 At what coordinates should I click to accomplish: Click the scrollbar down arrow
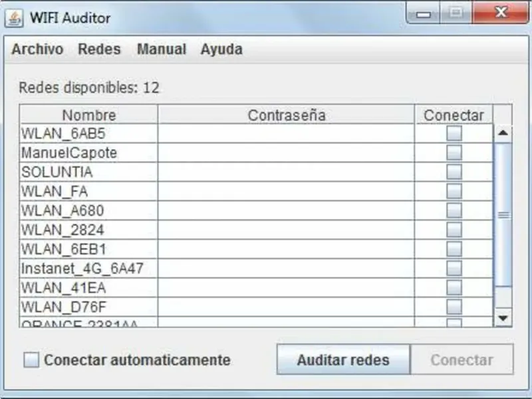click(503, 319)
